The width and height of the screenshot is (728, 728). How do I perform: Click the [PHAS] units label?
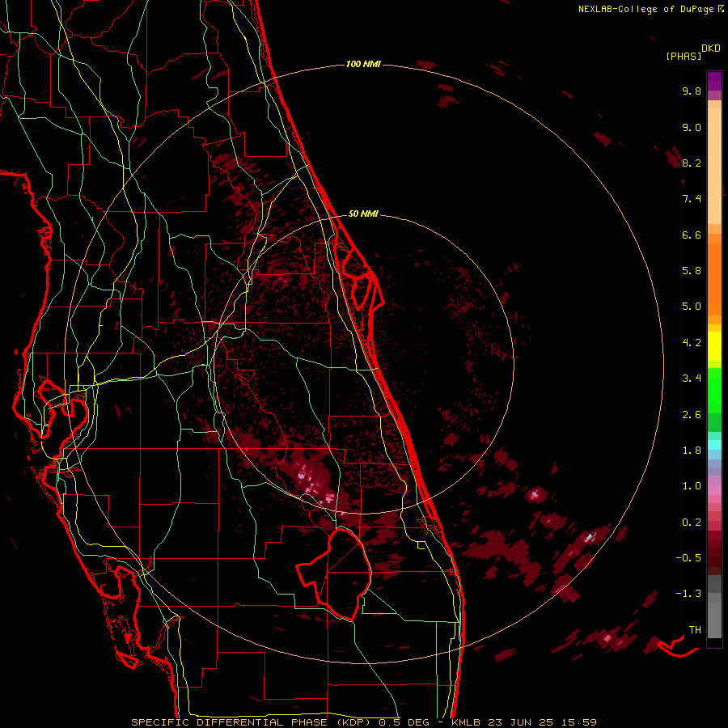point(684,57)
